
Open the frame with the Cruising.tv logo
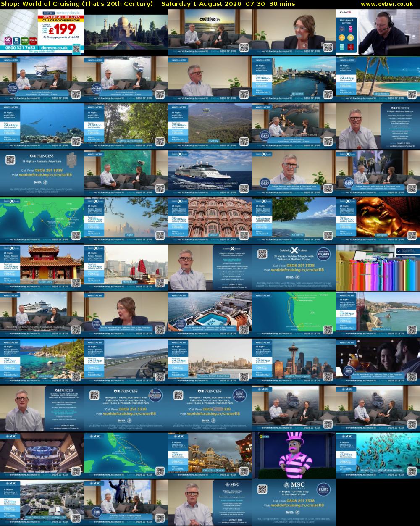coord(210,32)
